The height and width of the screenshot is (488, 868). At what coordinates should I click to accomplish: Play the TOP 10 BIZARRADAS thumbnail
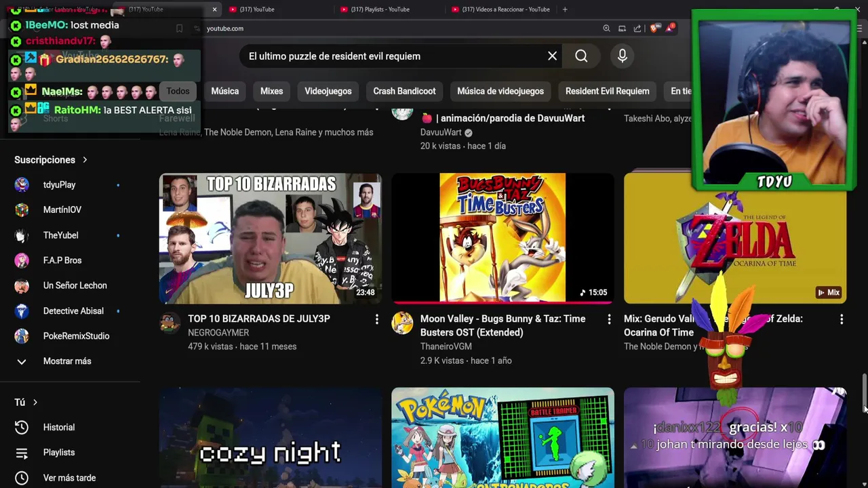point(271,239)
